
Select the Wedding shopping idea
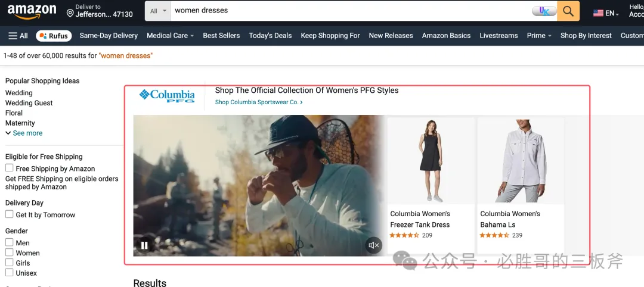19,93
